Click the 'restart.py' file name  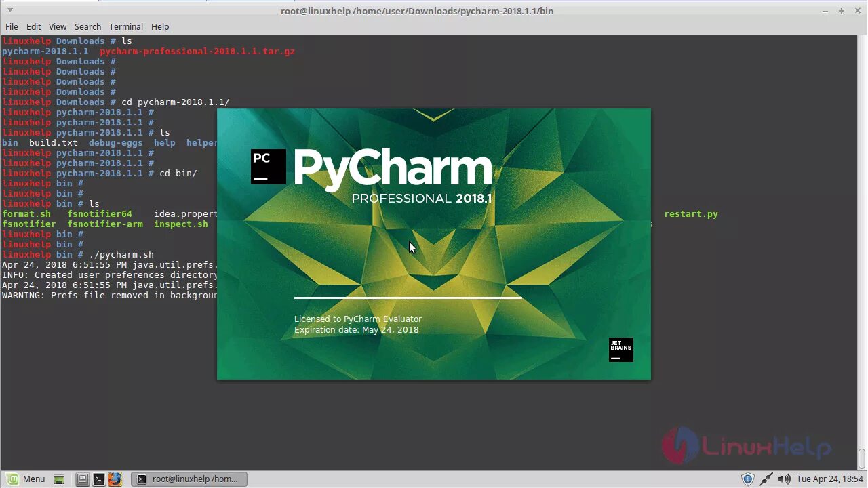tap(691, 214)
